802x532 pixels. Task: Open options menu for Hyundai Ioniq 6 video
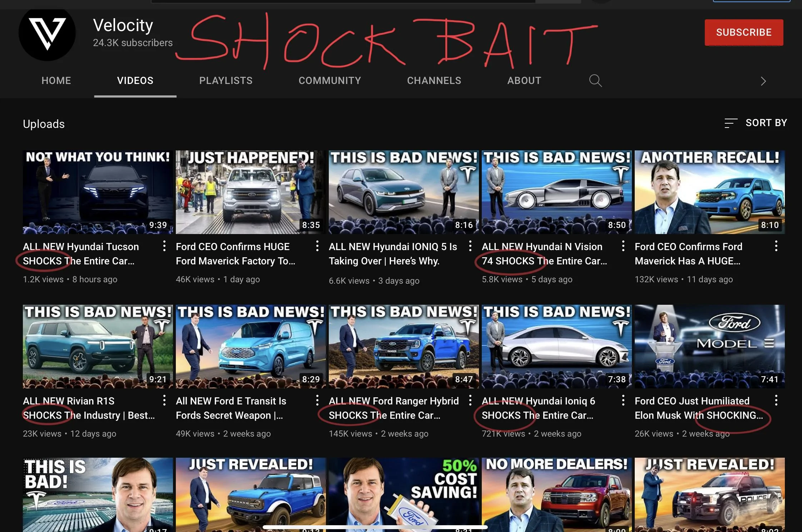click(x=623, y=400)
